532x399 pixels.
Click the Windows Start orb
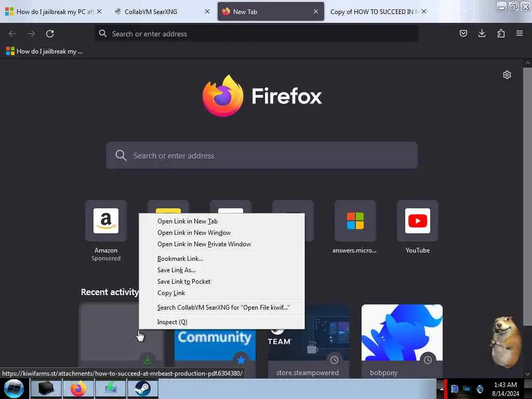pos(14,389)
